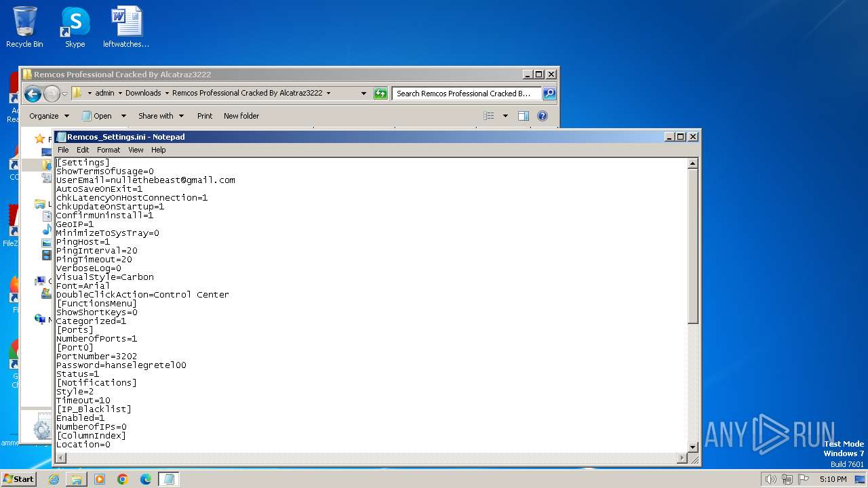Open the Recycle Bin desktop icon
868x488 pixels.
tap(24, 27)
